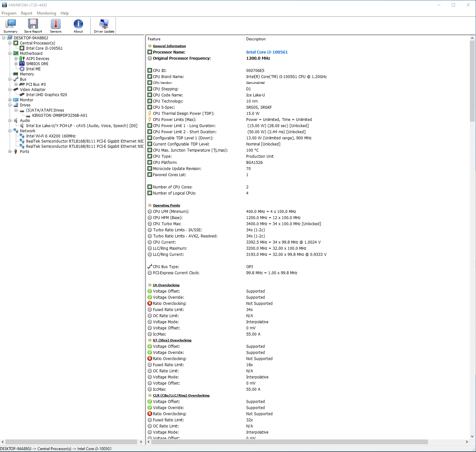
Task: Click the lightning icon beside CPU Thermal Design Power
Action: [150, 113]
